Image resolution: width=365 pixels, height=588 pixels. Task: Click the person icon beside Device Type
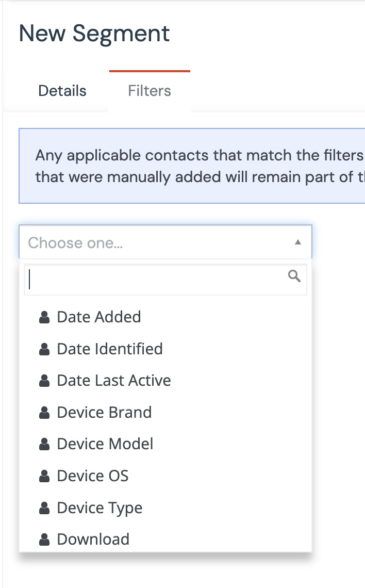tap(44, 508)
